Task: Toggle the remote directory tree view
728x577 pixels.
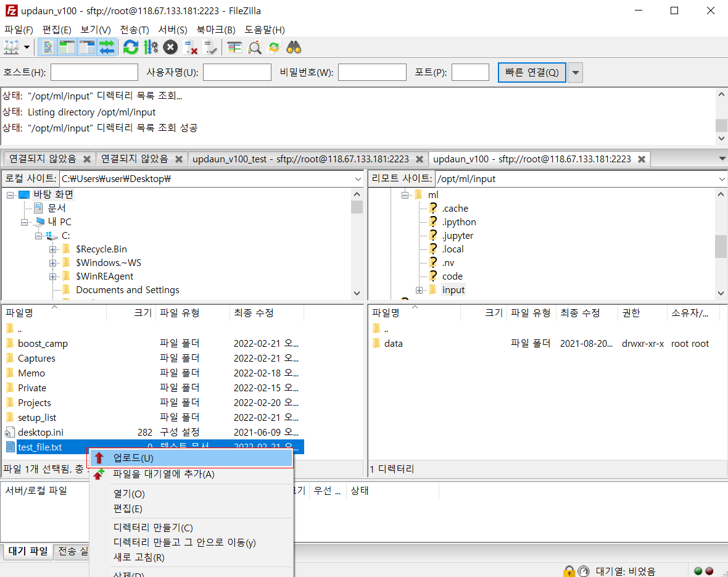Action: [87, 48]
